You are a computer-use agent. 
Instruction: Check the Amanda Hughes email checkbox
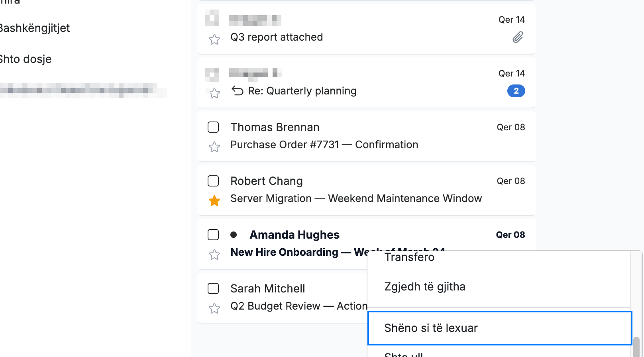(x=213, y=235)
